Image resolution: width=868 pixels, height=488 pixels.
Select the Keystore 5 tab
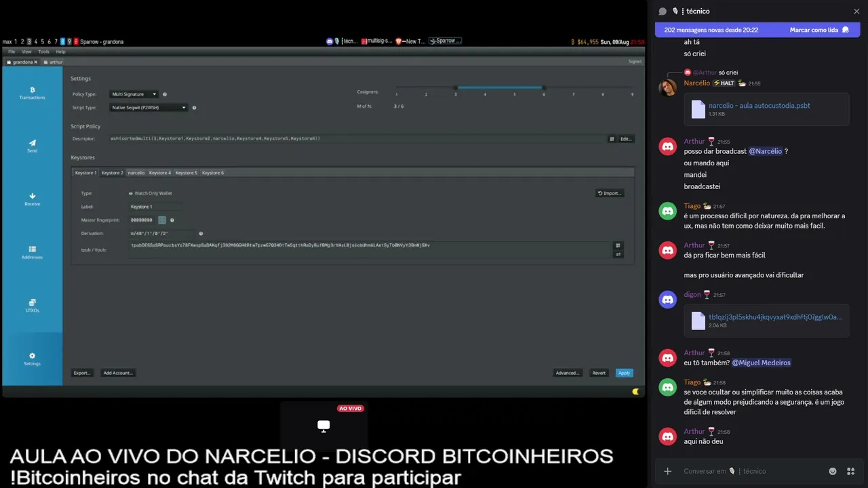point(186,173)
